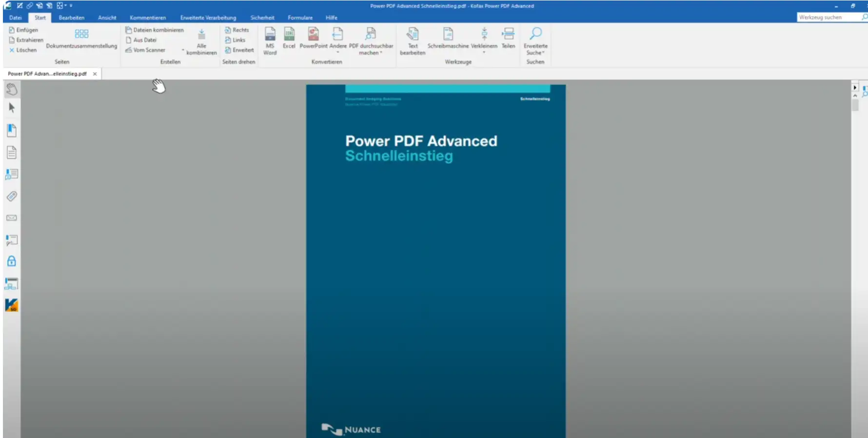
Task: Open the attachments paperclip panel
Action: (x=12, y=196)
